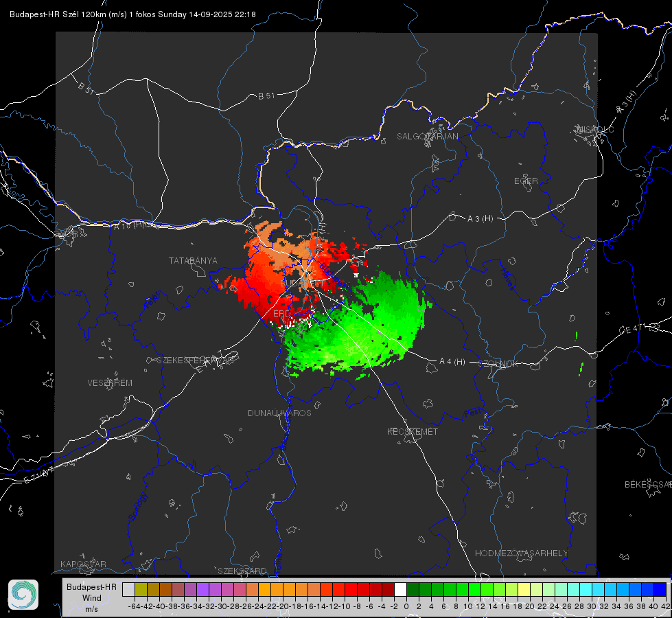Select the KAPOSVAR city label
Viewport: 672px width, 618px height.
tap(83, 564)
